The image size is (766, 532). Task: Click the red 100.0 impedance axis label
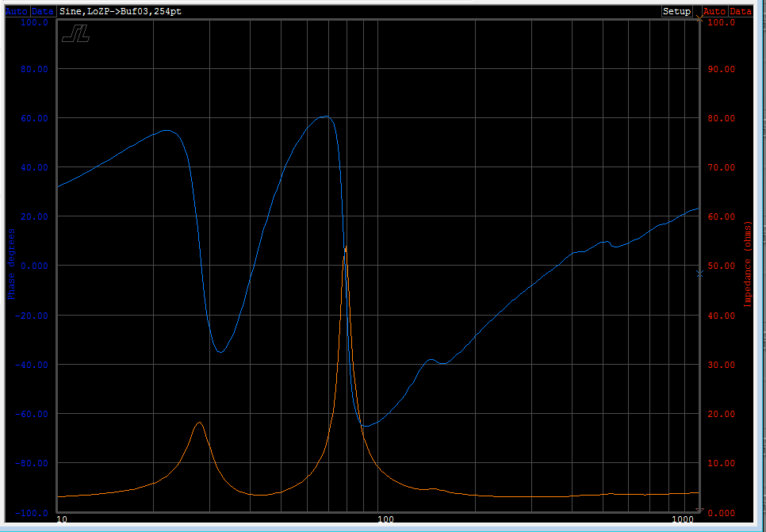(722, 22)
